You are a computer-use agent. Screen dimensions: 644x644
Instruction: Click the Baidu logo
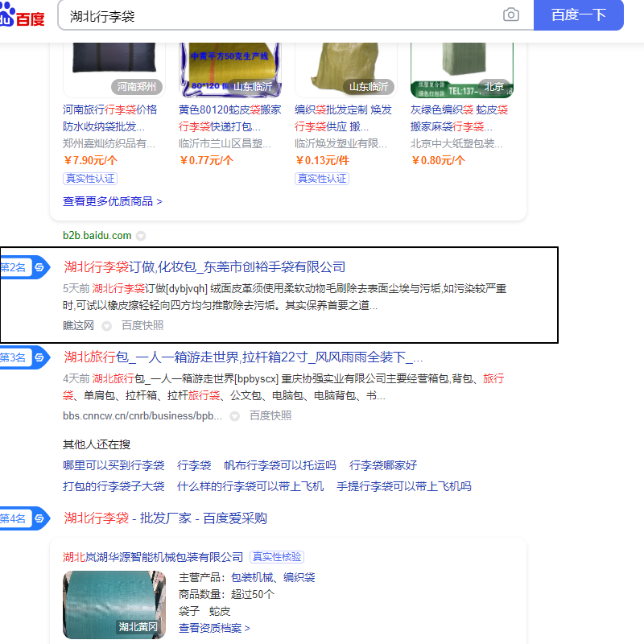[x=23, y=15]
